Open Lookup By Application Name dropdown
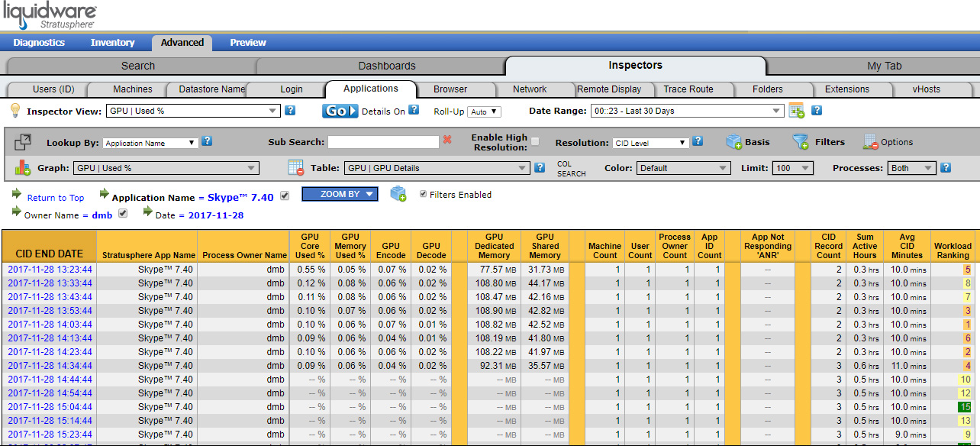 point(150,143)
